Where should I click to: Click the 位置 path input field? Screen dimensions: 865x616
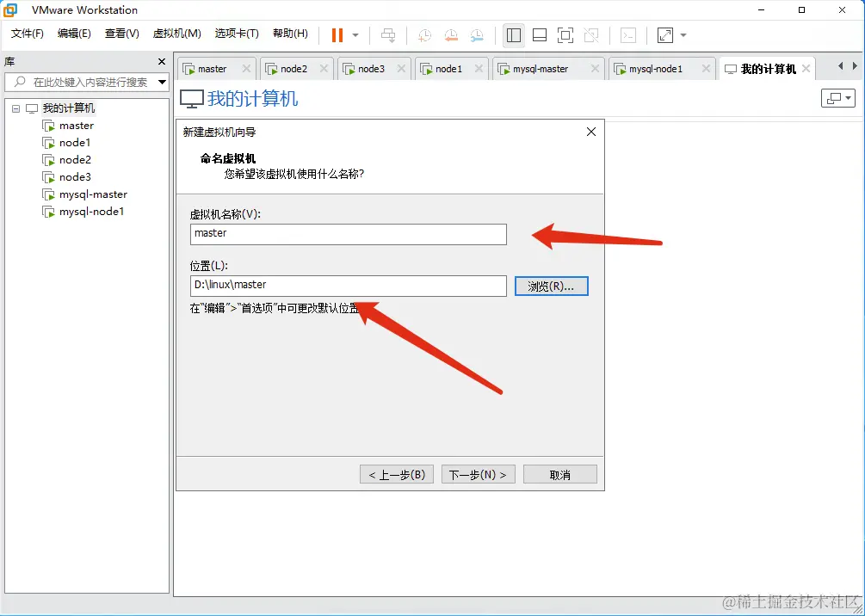tap(348, 286)
